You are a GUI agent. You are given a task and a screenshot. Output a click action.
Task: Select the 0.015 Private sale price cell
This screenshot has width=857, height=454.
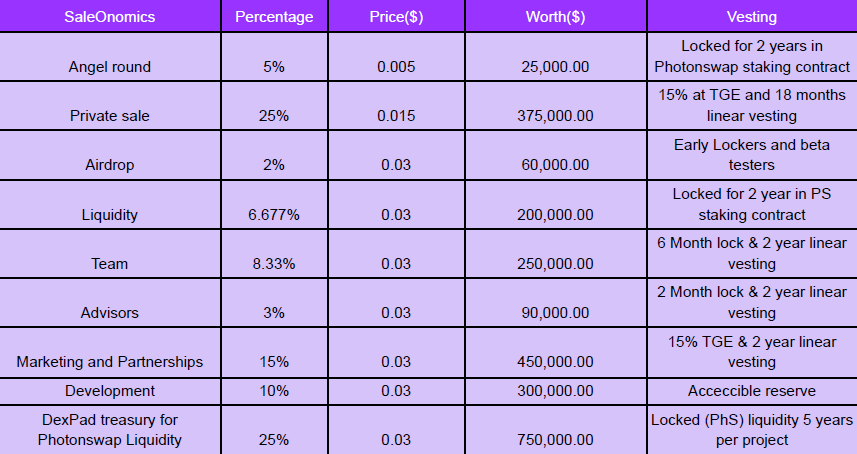tap(396, 106)
